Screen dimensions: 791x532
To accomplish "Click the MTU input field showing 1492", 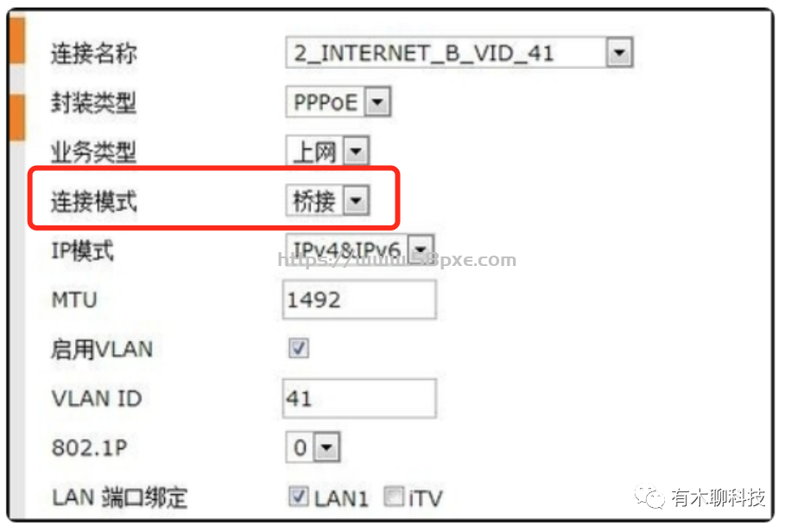I will pos(359,300).
